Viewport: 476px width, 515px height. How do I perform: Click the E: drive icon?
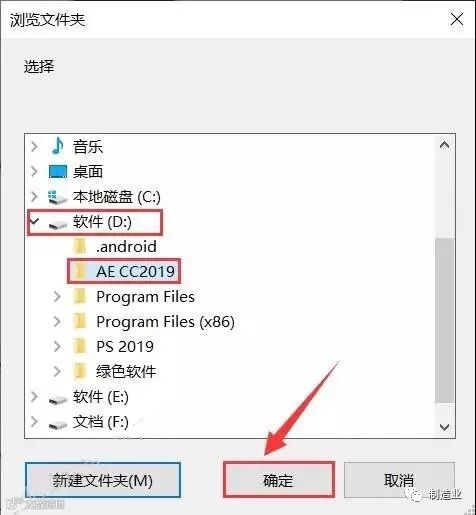click(58, 399)
